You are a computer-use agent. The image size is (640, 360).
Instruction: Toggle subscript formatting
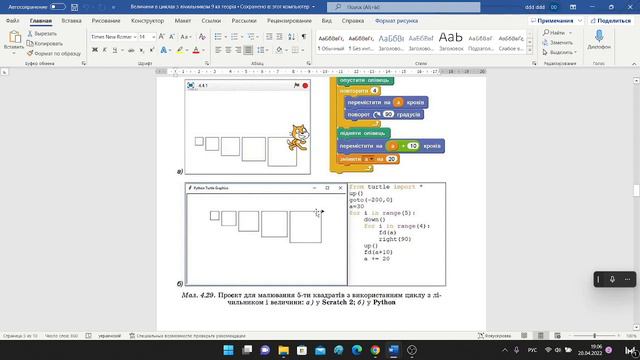(x=141, y=50)
